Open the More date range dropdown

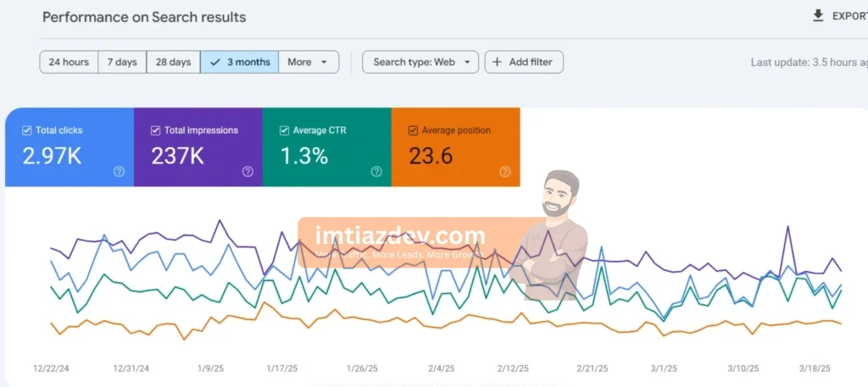pos(309,62)
